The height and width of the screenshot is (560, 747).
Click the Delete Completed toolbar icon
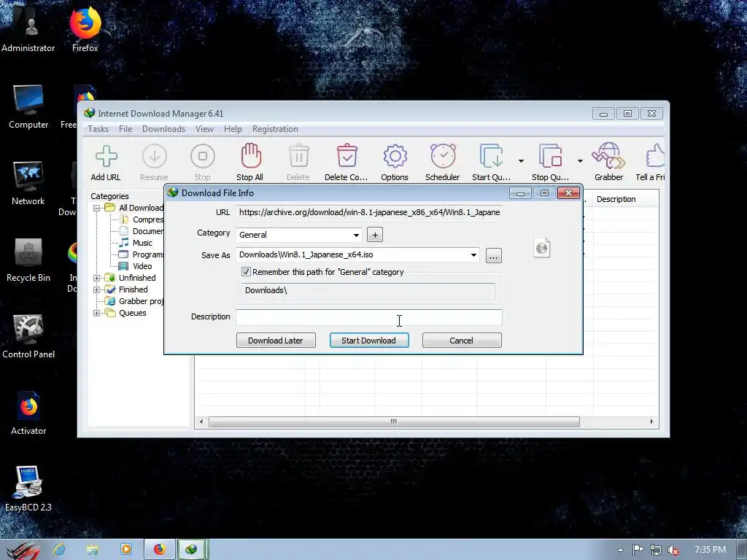347,156
